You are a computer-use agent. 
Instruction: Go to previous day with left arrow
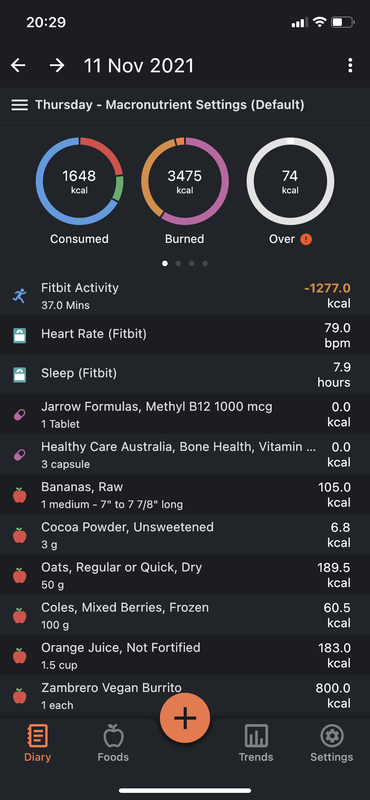[18, 65]
